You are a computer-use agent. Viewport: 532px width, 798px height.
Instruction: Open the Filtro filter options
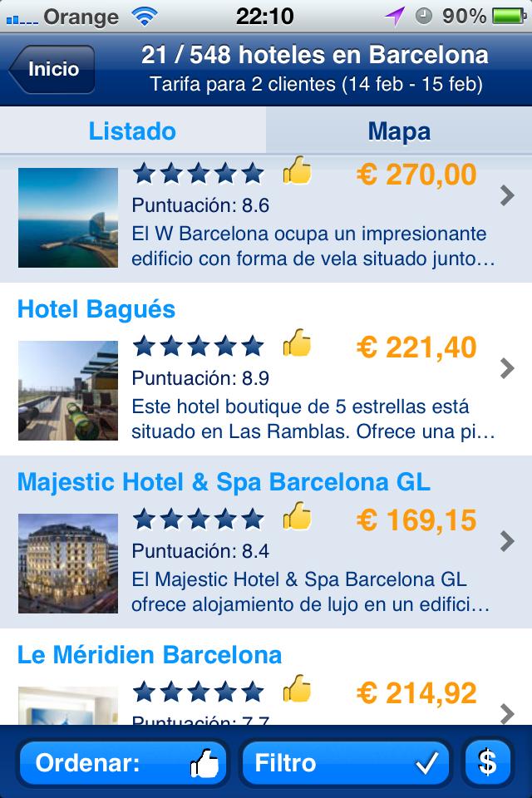pos(346,762)
